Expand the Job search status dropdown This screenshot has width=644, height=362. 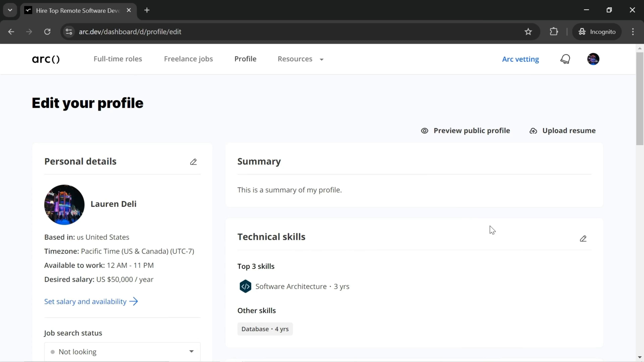click(x=122, y=351)
